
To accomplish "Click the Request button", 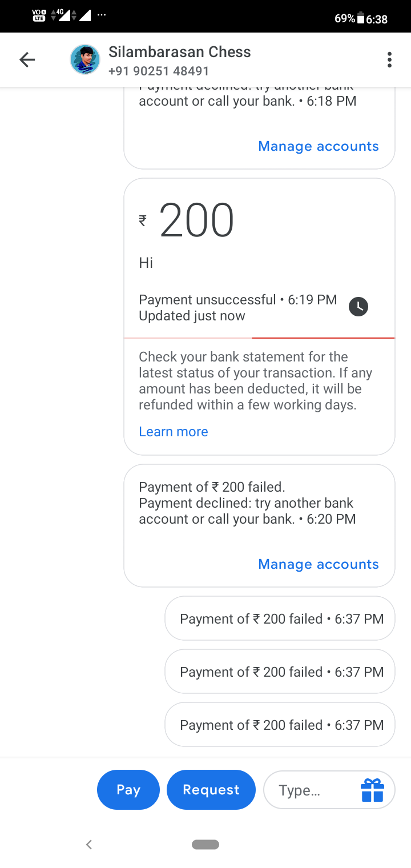I will pos(211,790).
